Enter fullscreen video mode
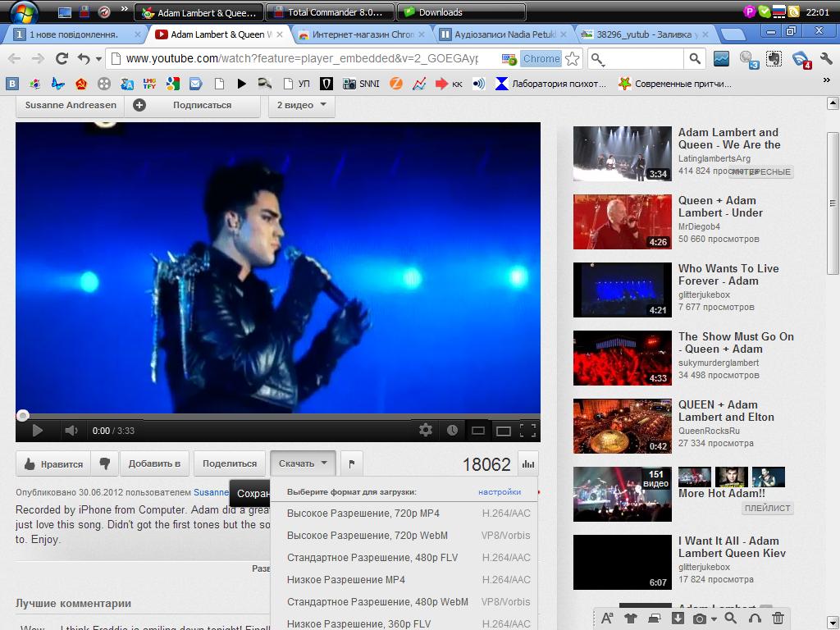 pyautogui.click(x=527, y=430)
